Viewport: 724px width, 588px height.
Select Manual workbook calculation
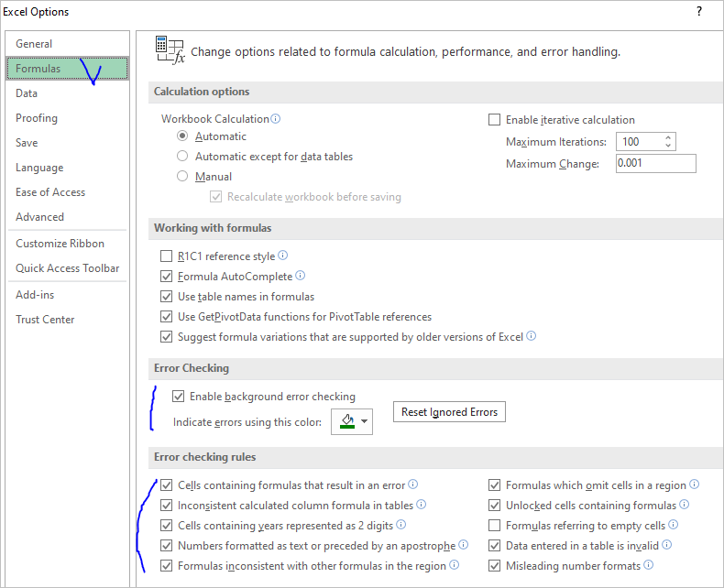coord(182,176)
